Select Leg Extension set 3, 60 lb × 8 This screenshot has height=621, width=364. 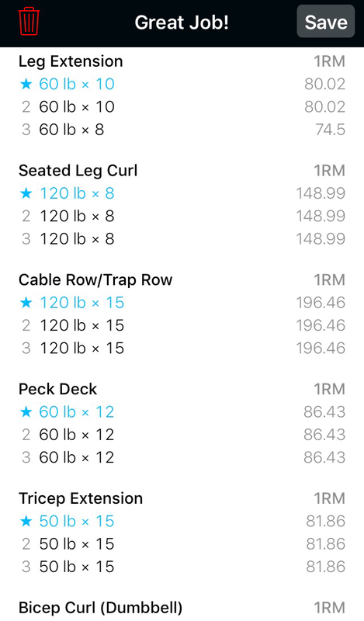[182, 130]
